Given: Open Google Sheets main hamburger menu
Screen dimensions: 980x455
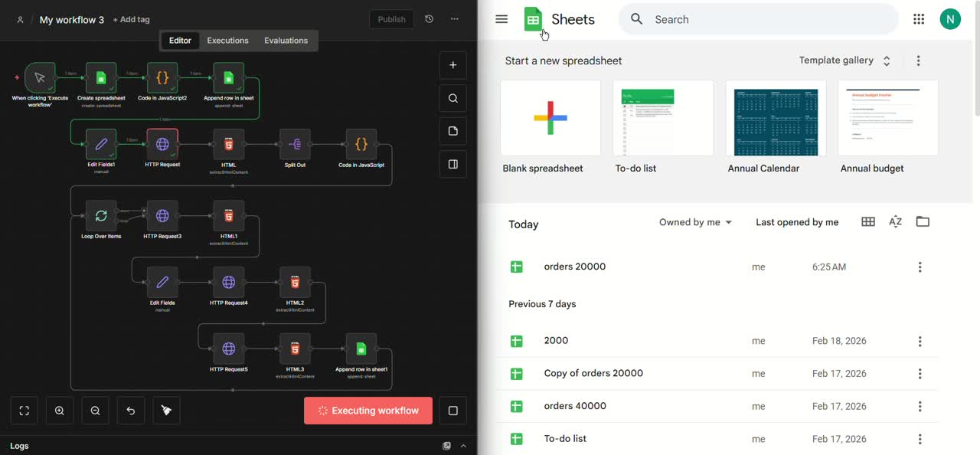Looking at the screenshot, I should (501, 19).
